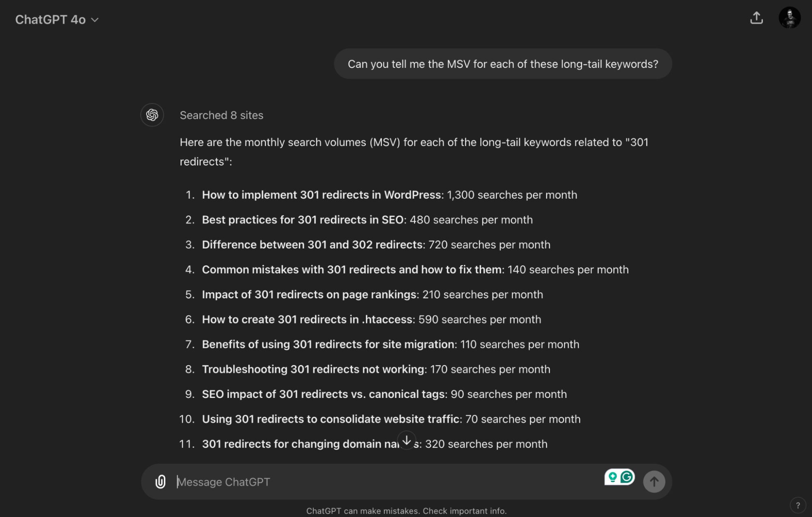Open the ChatGPT 4o model selector
This screenshot has height=517, width=812.
(57, 20)
